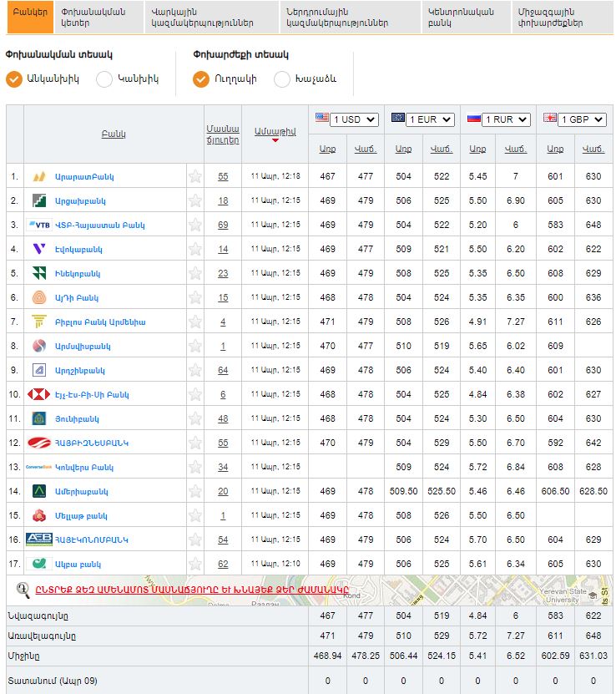
Task: Click the Araratbank logo icon in row 1
Action: point(39,176)
